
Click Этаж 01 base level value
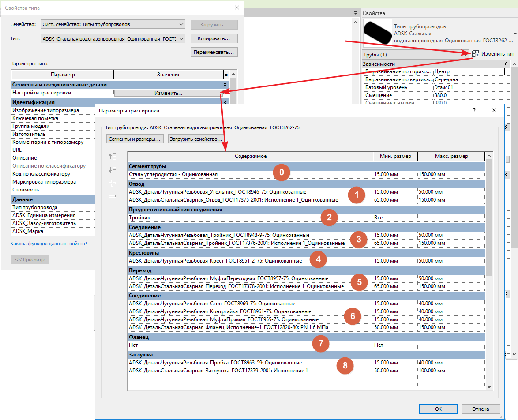469,87
